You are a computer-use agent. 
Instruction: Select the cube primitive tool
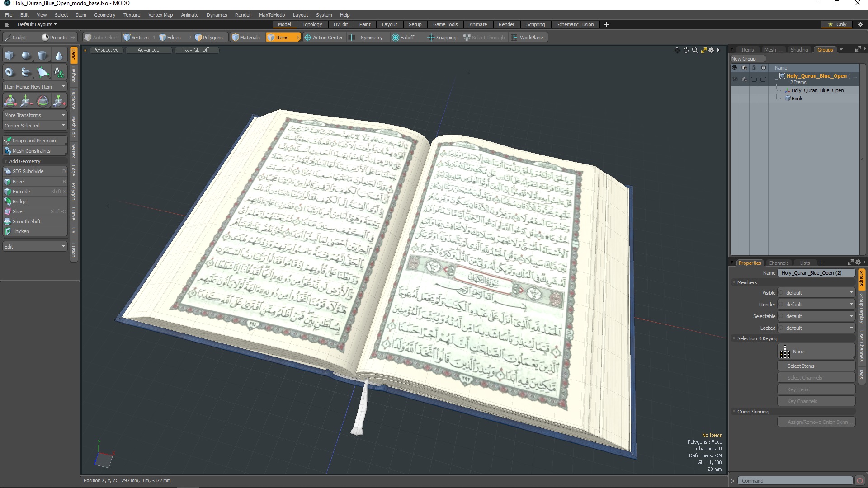tap(9, 56)
